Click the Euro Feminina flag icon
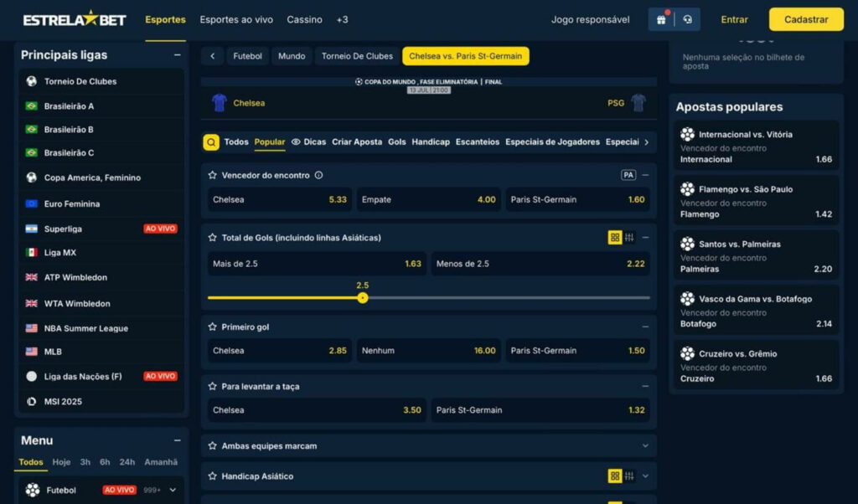Viewport: 858px width, 504px height. tap(32, 204)
